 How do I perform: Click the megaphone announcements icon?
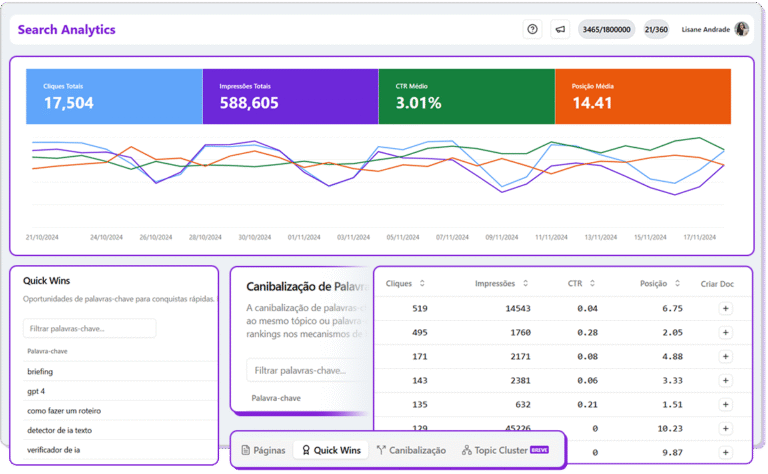pyautogui.click(x=560, y=29)
